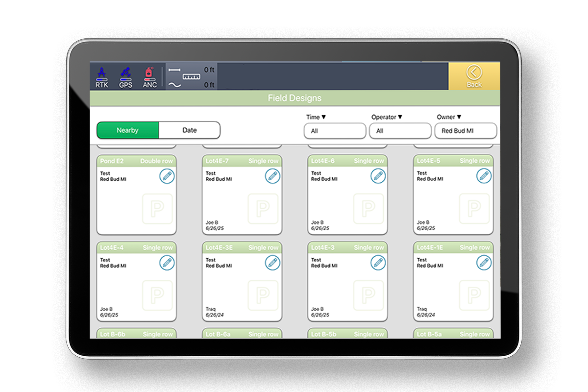Open the RTK status icon
Viewport: 588px width, 392px height.
102,76
